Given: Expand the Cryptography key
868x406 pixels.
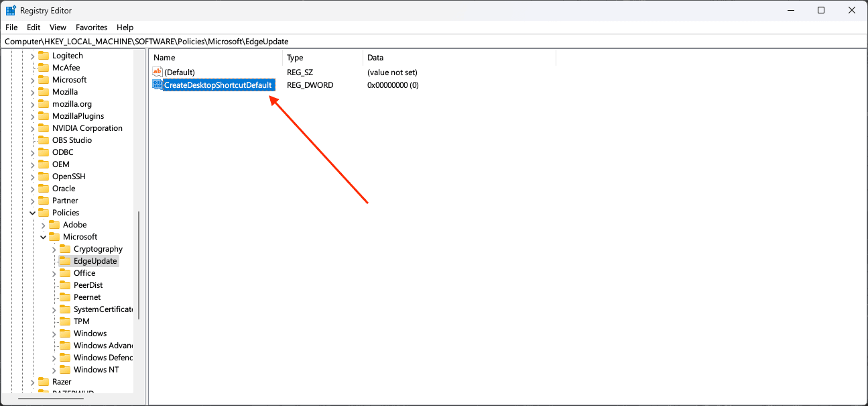Looking at the screenshot, I should (54, 249).
